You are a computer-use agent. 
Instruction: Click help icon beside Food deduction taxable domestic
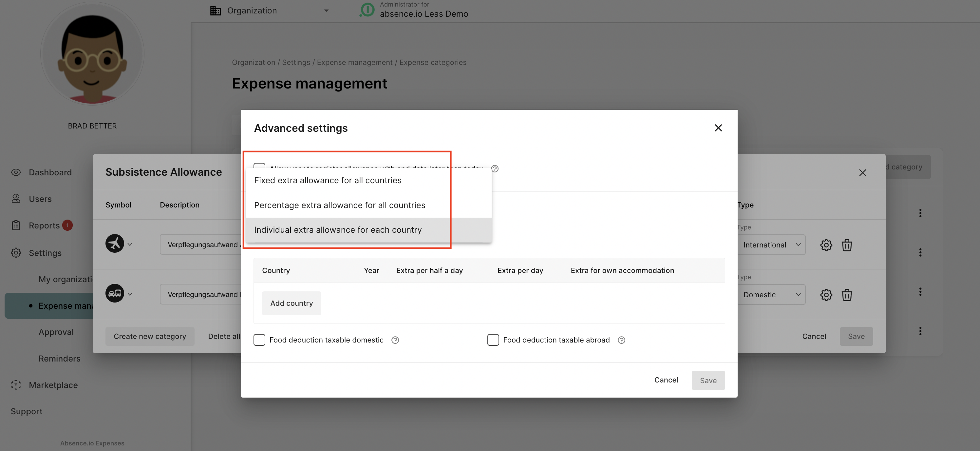pos(395,340)
